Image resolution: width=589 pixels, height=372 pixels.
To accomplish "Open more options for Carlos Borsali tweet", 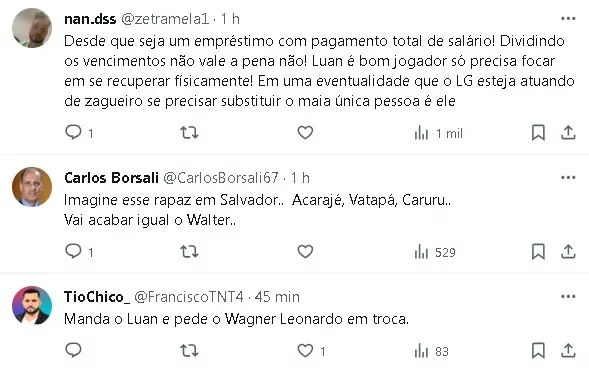I will [x=568, y=177].
